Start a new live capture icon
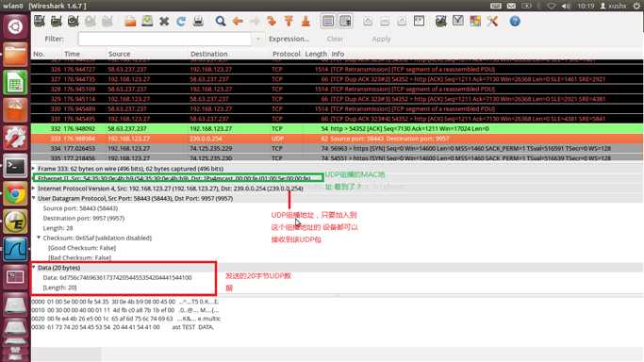This screenshot has height=362, width=644. [74, 21]
